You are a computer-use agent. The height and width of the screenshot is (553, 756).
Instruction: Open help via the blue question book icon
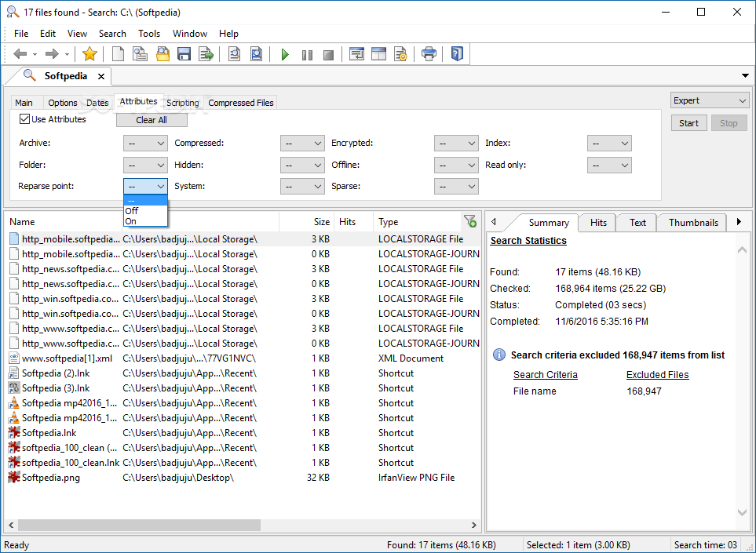[457, 54]
